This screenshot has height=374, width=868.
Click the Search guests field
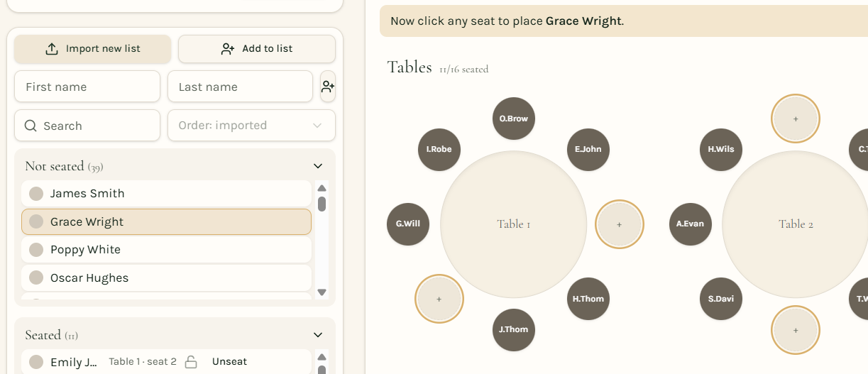[x=87, y=126]
